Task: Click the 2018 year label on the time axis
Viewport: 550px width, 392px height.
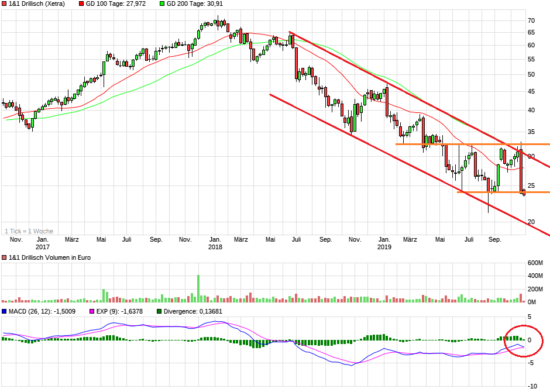Action: [215, 247]
